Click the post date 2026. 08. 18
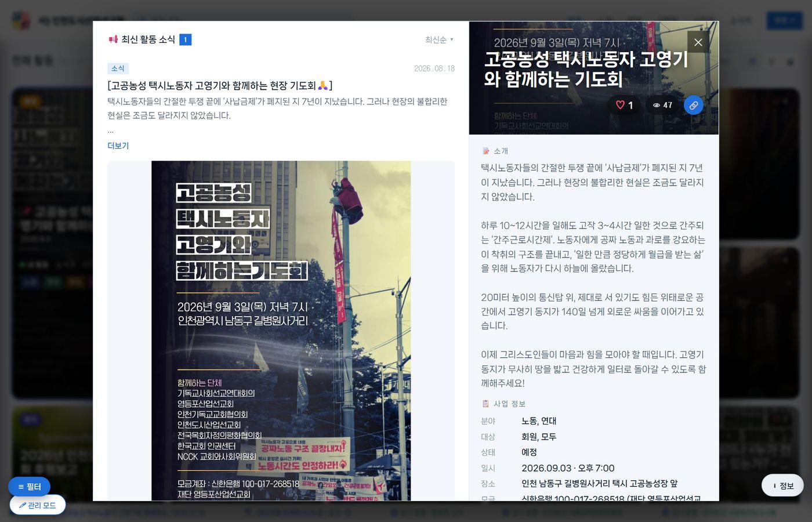Image resolution: width=812 pixels, height=522 pixels. coord(434,68)
